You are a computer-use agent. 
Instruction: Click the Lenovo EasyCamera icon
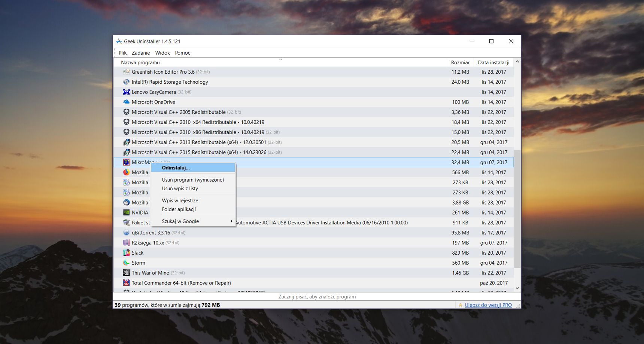126,92
